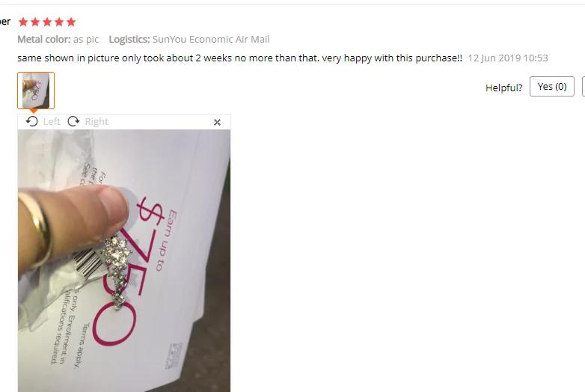
Task: Click the 'Helpful?' label
Action: click(x=504, y=88)
